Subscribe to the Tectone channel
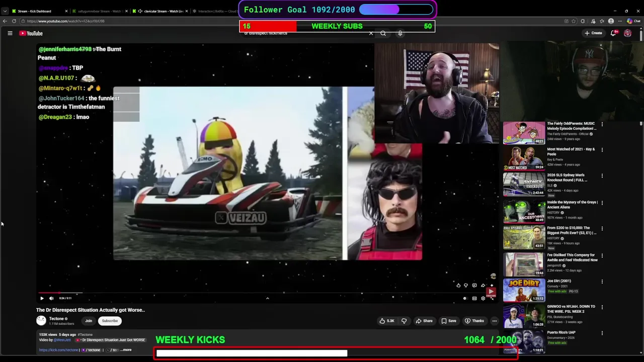 point(110,321)
